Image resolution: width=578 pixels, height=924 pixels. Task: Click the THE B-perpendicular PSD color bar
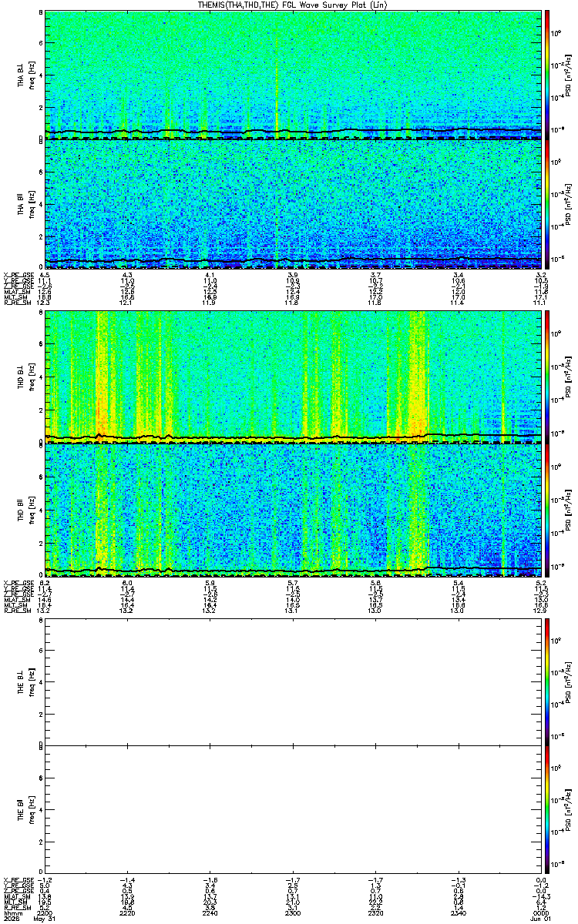point(548,681)
